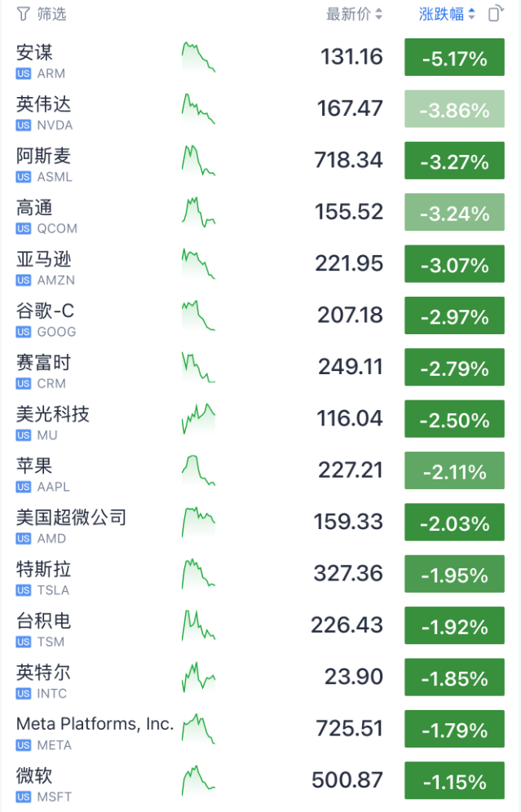Click the US market badge beside QCOM

click(x=24, y=228)
